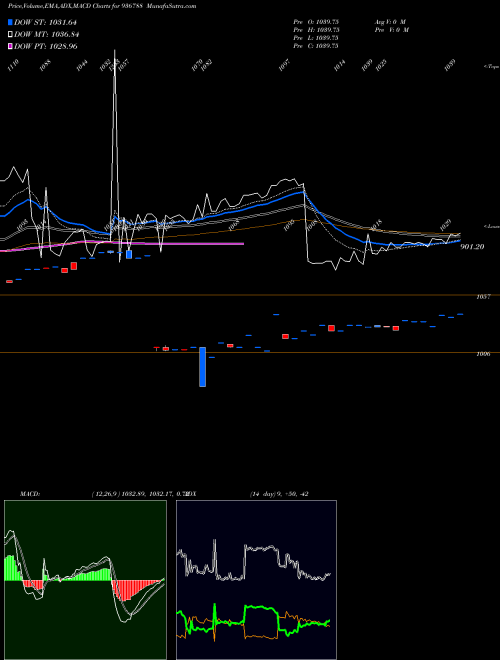Click the 1014 slanted top price label
This screenshot has height=660, width=500.
pyautogui.click(x=339, y=65)
